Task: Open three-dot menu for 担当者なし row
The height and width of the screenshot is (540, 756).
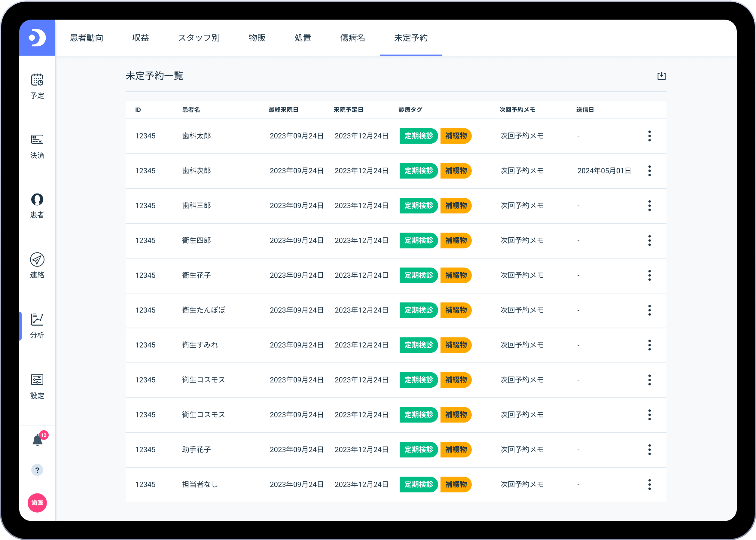Action: point(649,484)
